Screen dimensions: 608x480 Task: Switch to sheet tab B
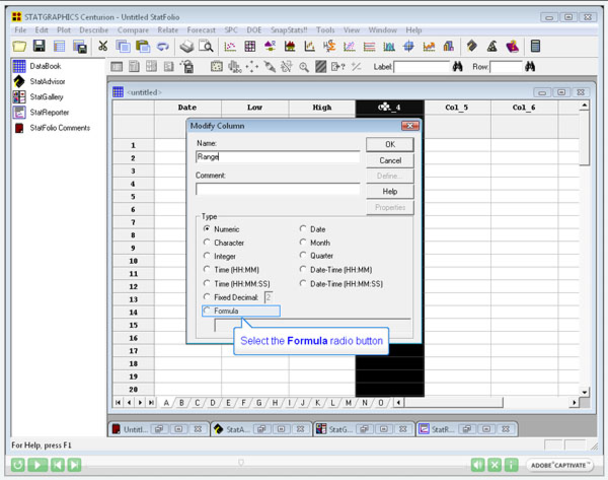pyautogui.click(x=181, y=402)
